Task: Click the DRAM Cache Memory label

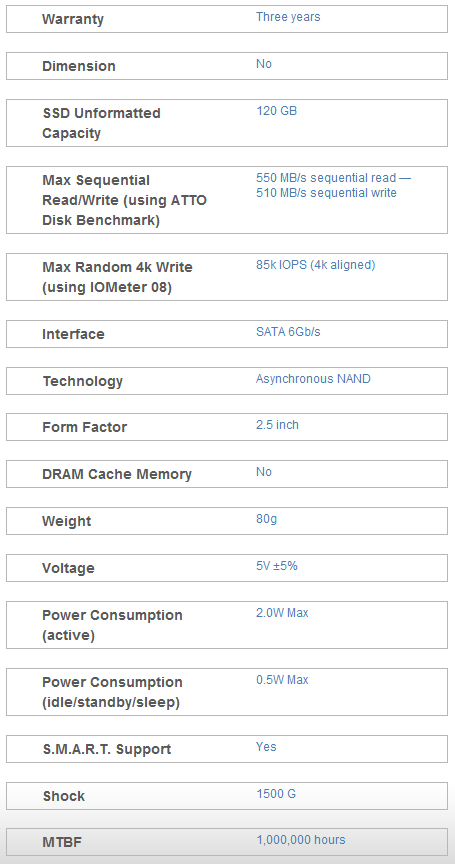Action: (x=117, y=474)
